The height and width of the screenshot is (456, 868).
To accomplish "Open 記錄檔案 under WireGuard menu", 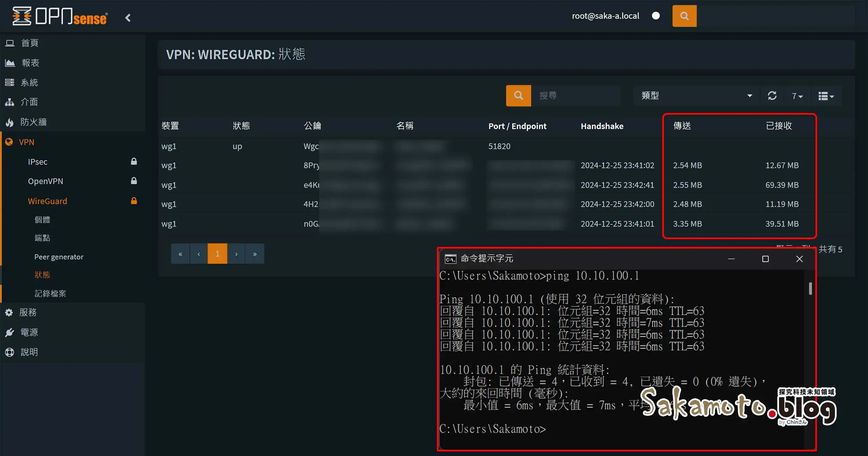I will coord(51,293).
